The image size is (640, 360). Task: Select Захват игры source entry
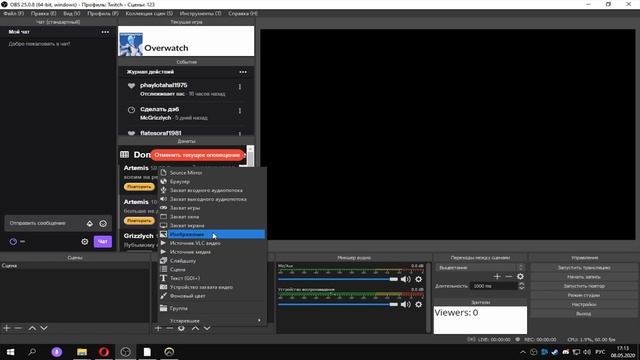212,208
